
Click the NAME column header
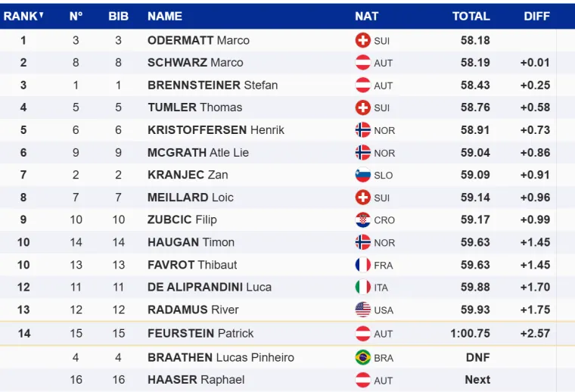165,16
